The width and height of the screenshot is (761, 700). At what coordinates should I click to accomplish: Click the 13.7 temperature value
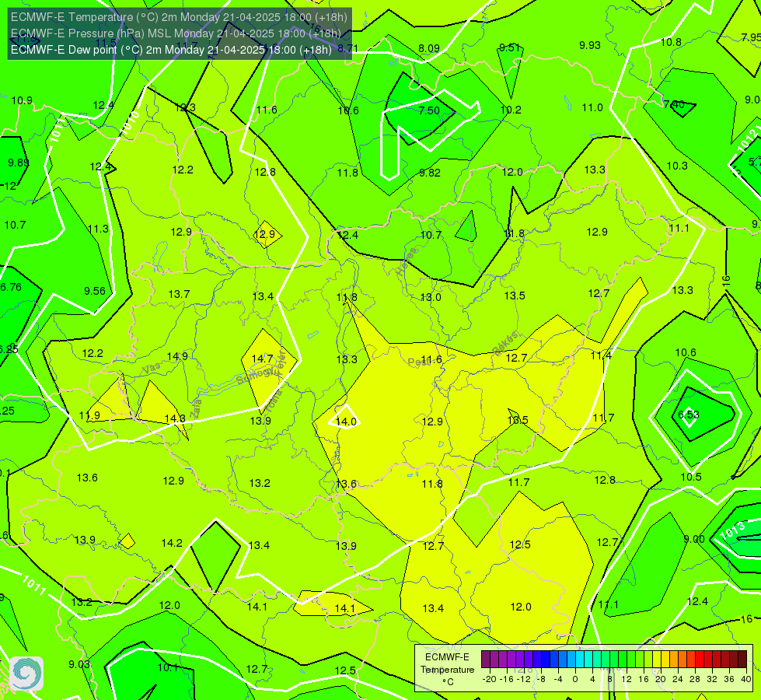(179, 294)
